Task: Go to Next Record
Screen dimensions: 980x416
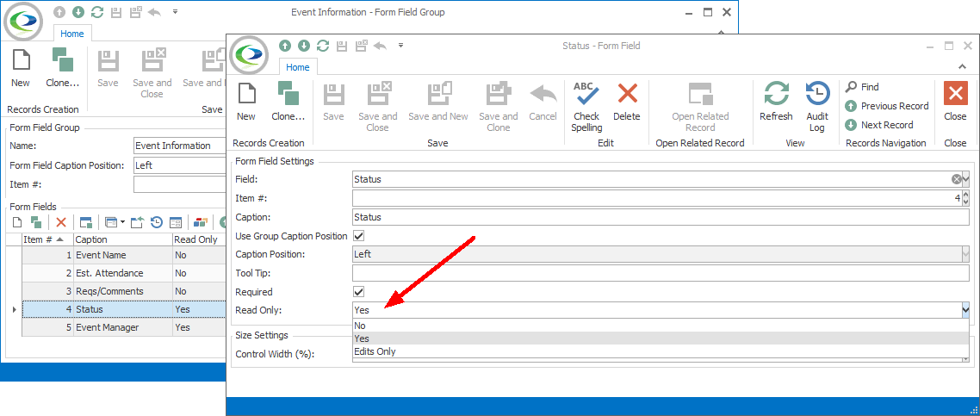Action: 878,124
